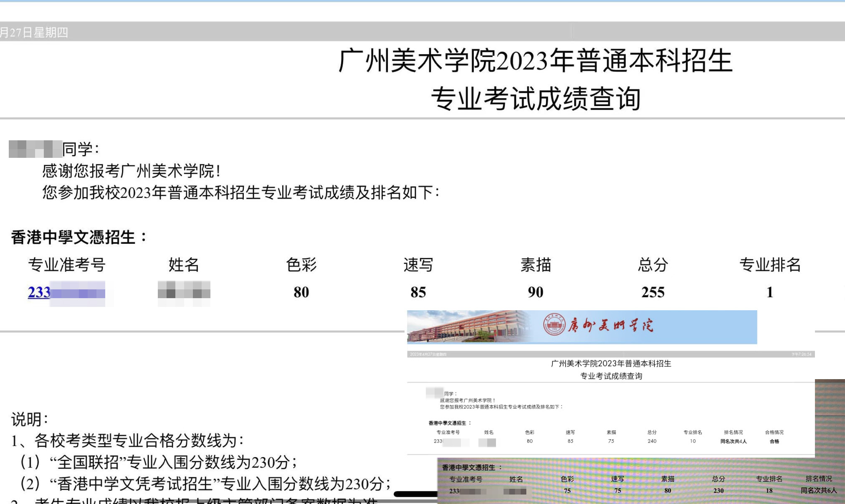
Task: Click the large 姓名 column header
Action: coord(184,265)
